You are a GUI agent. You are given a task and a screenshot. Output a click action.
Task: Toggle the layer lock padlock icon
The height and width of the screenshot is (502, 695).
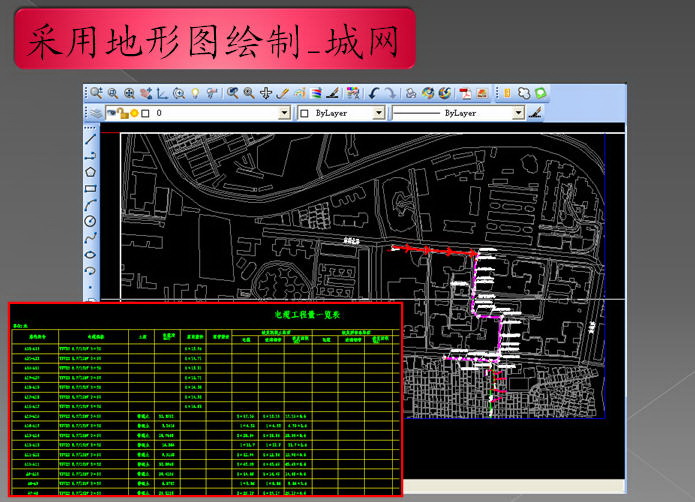(123, 113)
